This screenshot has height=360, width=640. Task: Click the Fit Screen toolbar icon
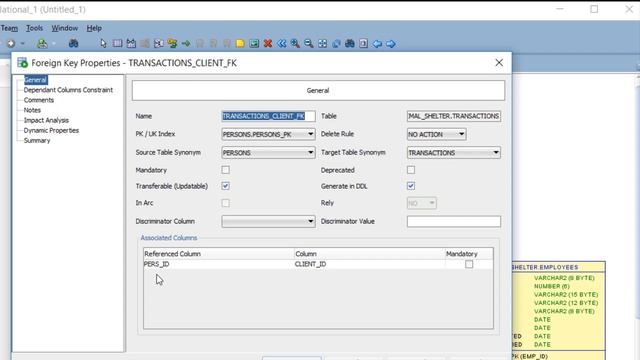[x=322, y=43]
